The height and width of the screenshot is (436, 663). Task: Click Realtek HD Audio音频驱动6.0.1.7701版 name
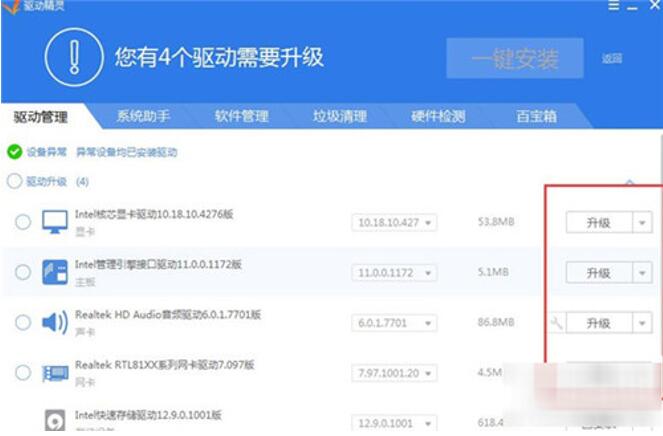pyautogui.click(x=168, y=315)
